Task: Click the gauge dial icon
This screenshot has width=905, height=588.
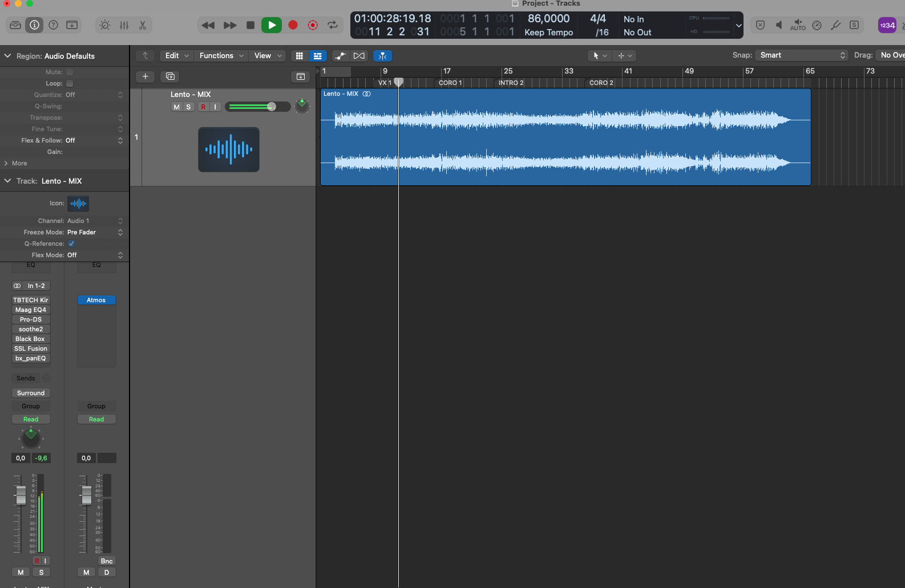Action: [817, 25]
